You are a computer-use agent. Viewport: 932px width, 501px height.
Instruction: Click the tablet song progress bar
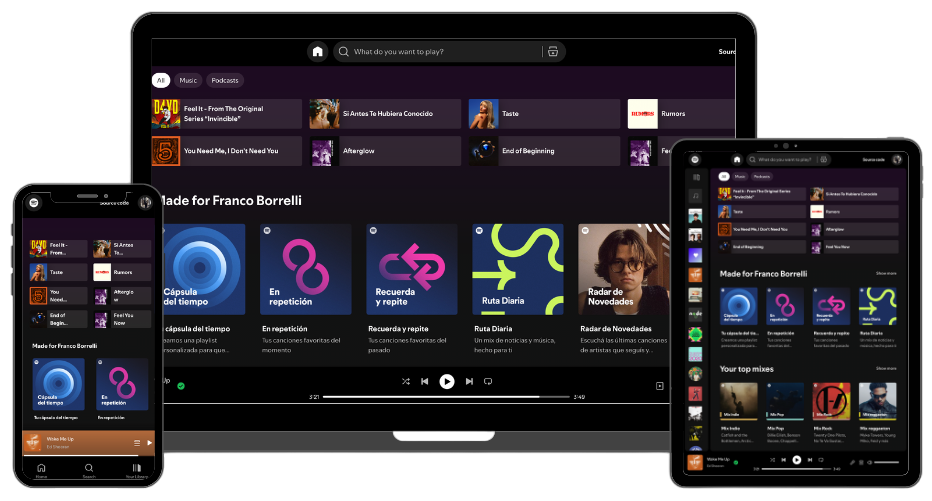[796, 469]
